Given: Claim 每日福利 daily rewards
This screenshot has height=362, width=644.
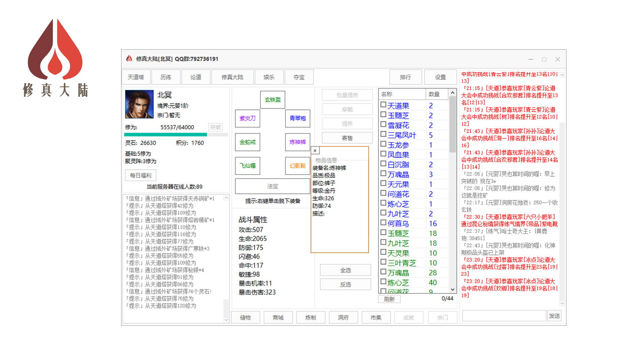Looking at the screenshot, I should 141,175.
